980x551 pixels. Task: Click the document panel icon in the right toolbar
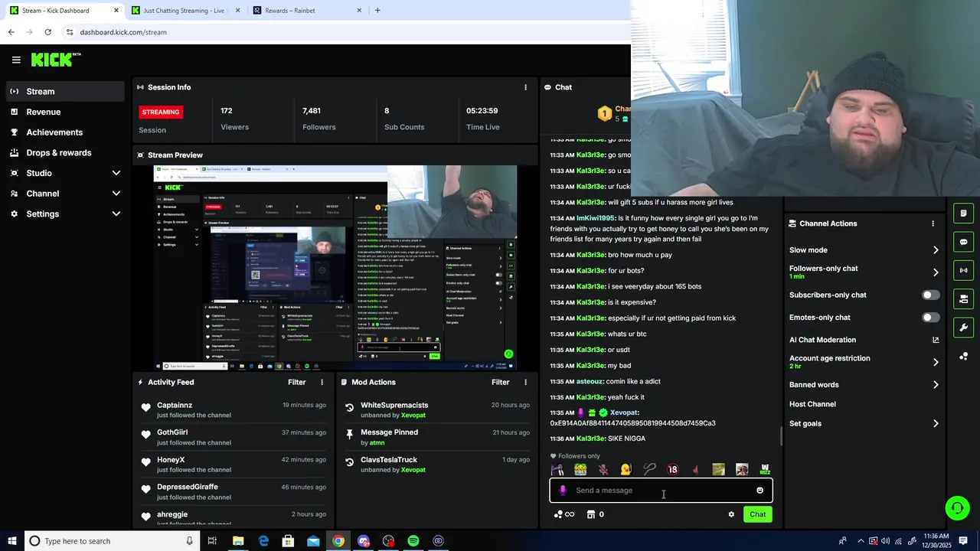963,214
